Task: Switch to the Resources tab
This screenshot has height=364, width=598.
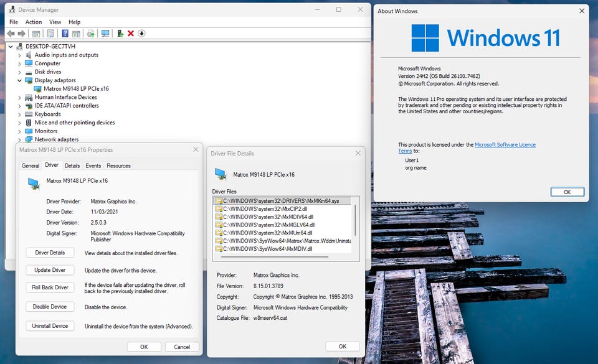Action: [x=118, y=166]
